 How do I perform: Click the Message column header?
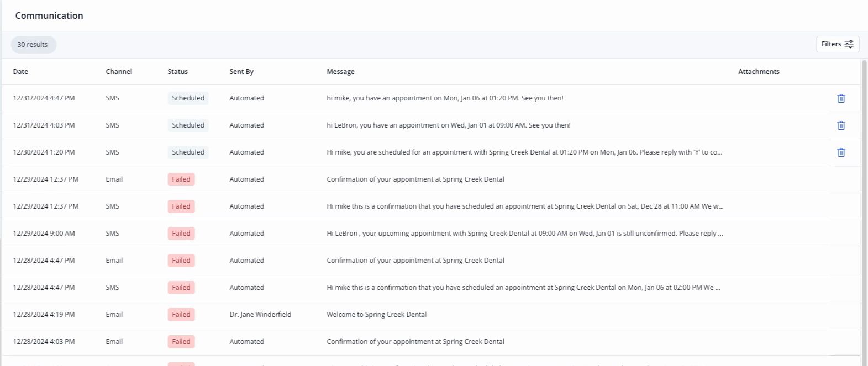tap(340, 72)
